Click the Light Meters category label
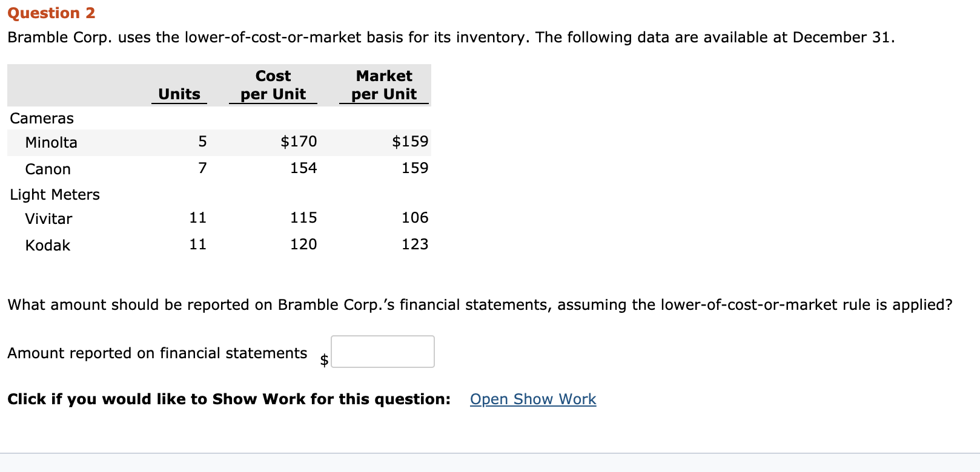 pyautogui.click(x=55, y=194)
